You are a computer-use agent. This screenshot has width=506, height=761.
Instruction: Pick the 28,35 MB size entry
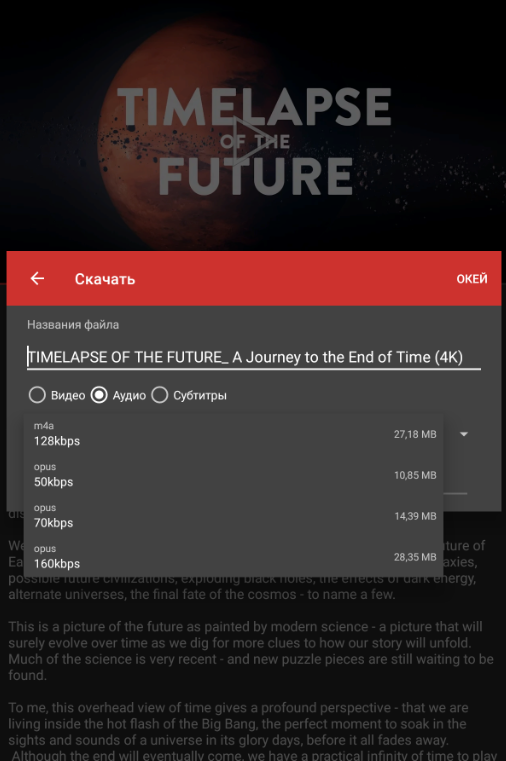click(415, 557)
